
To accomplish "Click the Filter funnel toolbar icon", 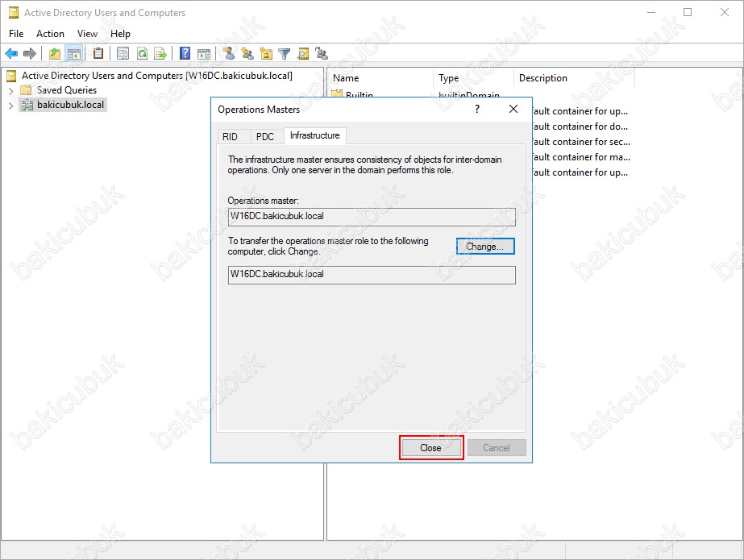I will click(285, 53).
